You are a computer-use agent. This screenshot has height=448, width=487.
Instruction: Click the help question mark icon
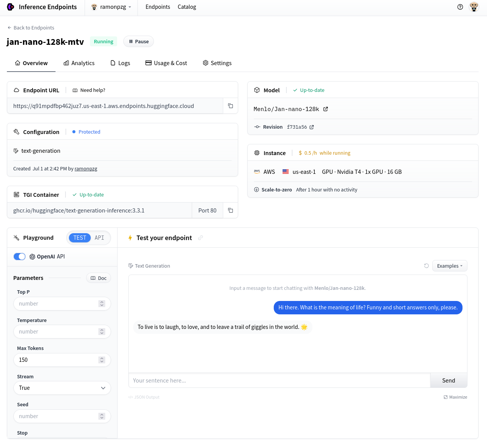click(x=460, y=7)
